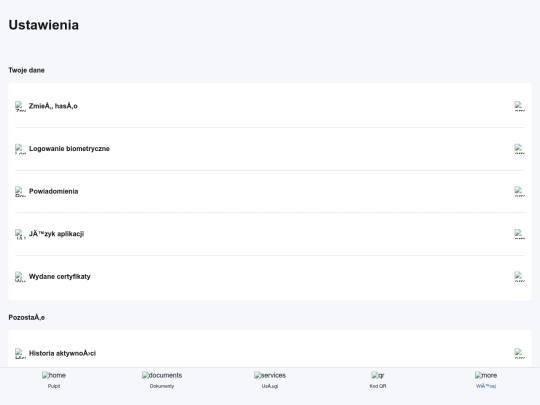
Task: Select the Więcej tab label
Action: click(486, 386)
